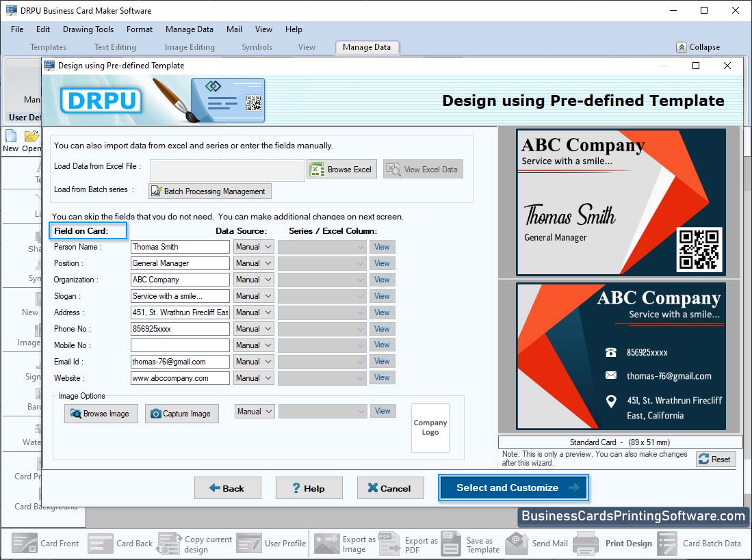Click the Company Logo placeholder
The width and height of the screenshot is (752, 560).
pyautogui.click(x=430, y=428)
